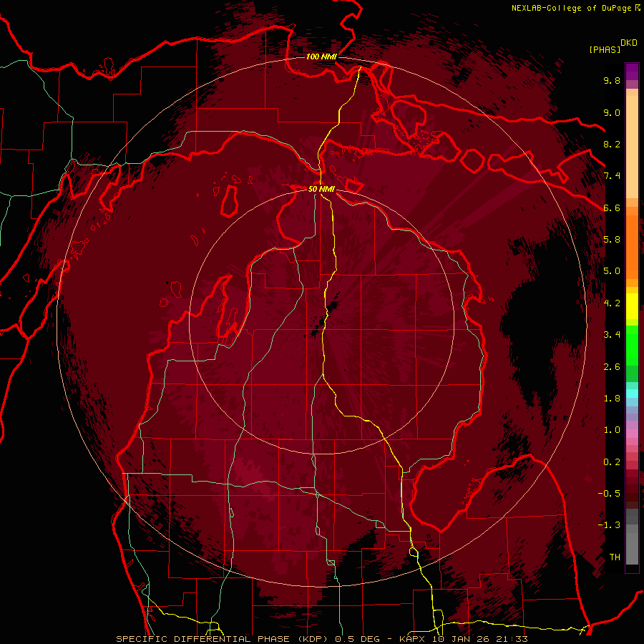Screen dimensions: 644x644
Task: Click the 1.8 legend value
Action: (x=612, y=399)
